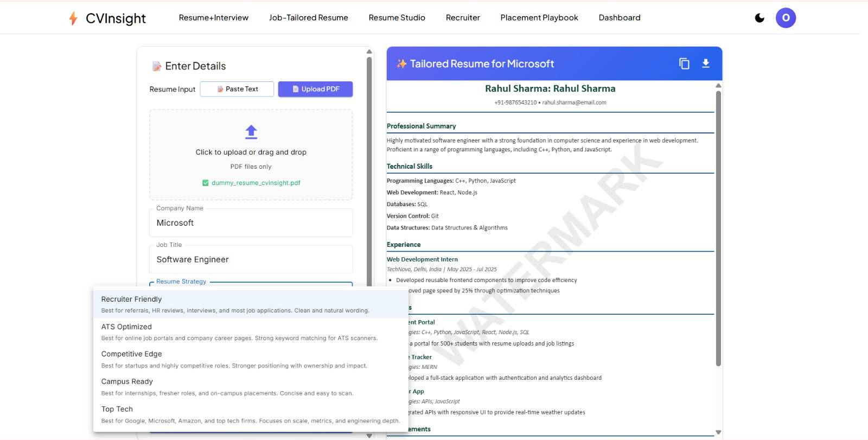Click the left panel scroll-up arrow
This screenshot has width=868, height=440.
[369, 52]
